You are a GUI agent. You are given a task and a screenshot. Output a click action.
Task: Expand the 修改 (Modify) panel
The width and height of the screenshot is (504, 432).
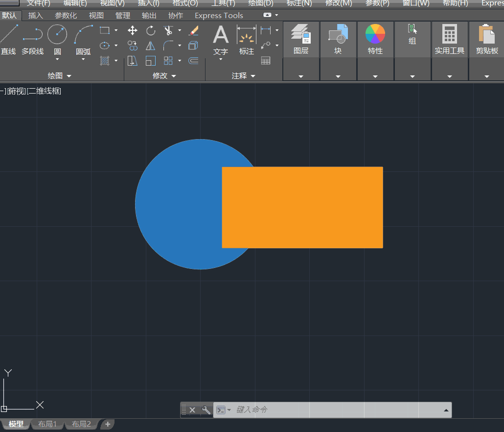pyautogui.click(x=164, y=76)
